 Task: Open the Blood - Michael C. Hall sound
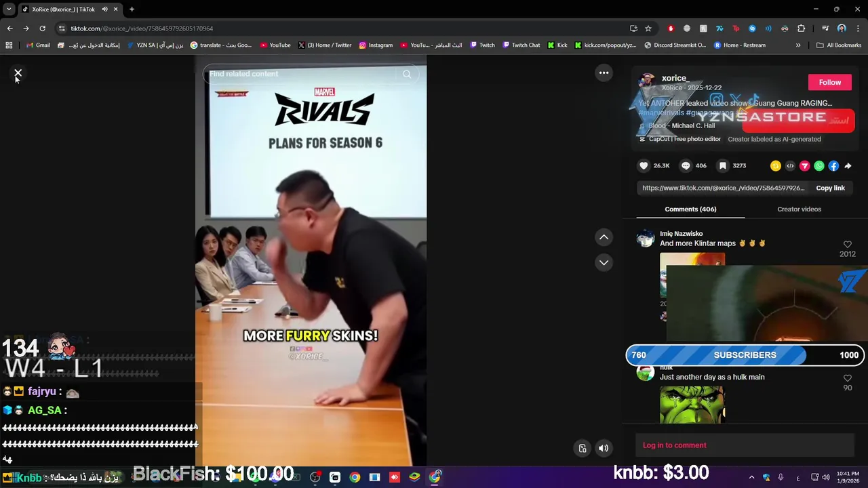[x=682, y=125]
